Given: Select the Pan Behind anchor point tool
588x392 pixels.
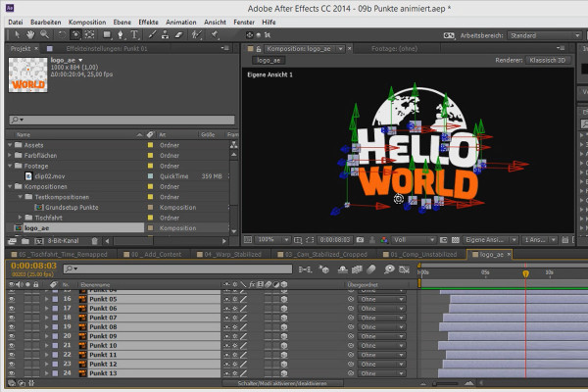Looking at the screenshot, I should (x=89, y=35).
